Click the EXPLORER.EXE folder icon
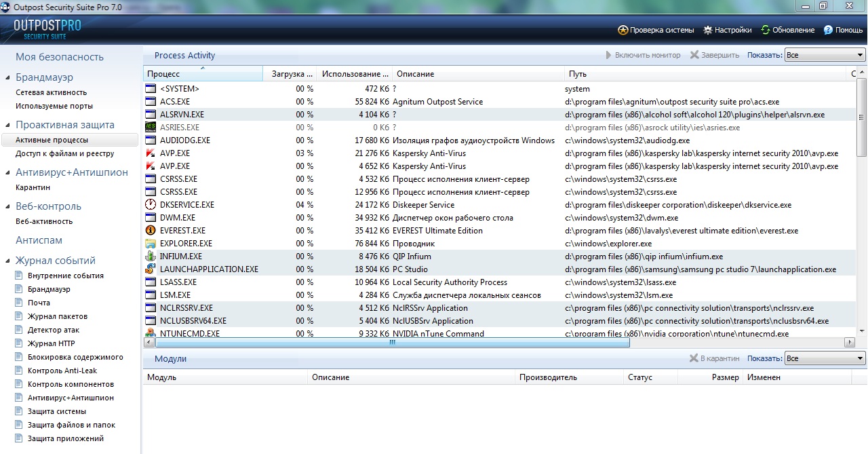This screenshot has width=868, height=454. point(151,244)
